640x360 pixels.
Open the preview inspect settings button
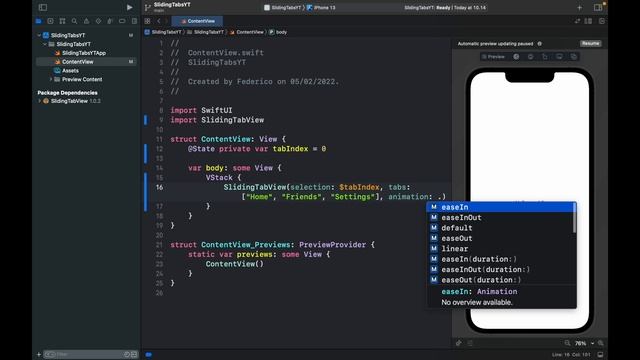(531, 57)
